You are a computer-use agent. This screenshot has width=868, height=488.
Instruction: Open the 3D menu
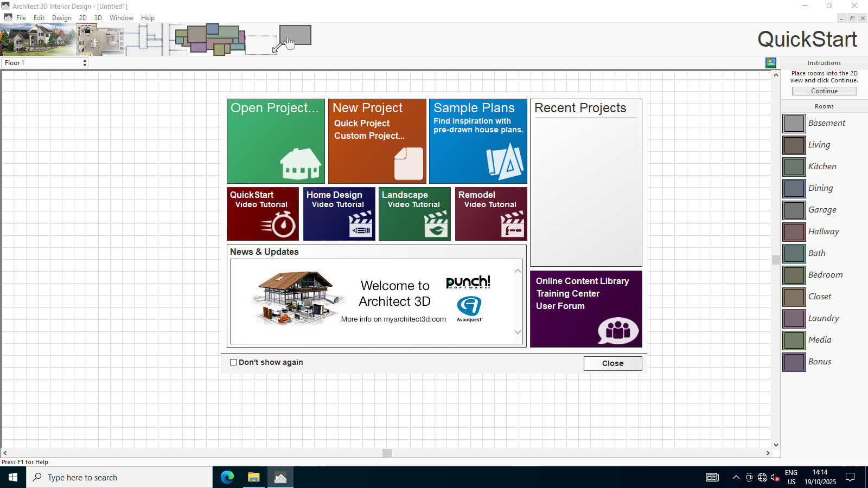point(98,18)
